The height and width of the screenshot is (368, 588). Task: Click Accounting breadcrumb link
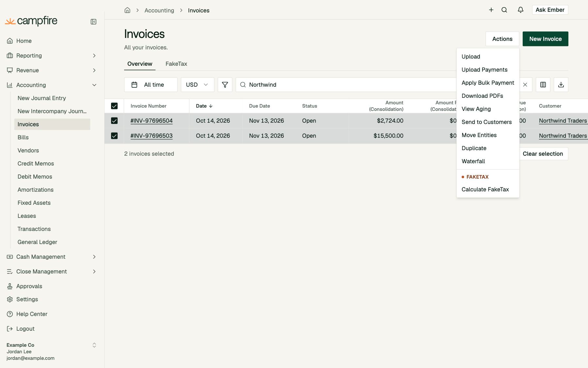click(x=159, y=10)
